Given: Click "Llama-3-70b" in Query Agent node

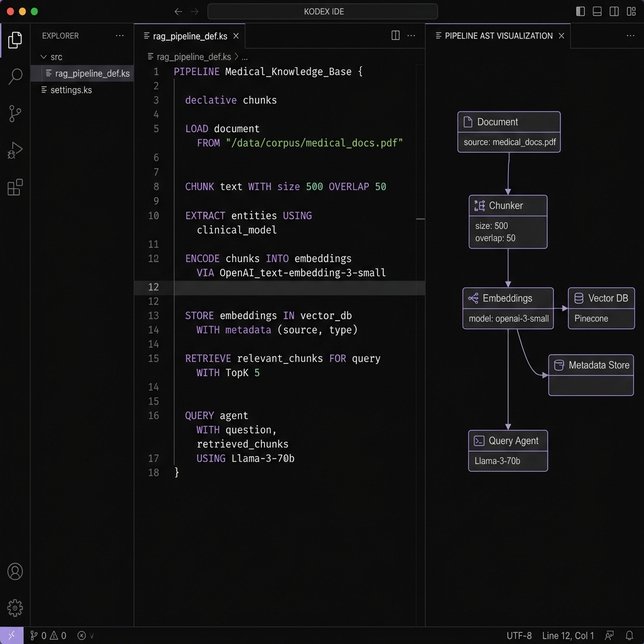Looking at the screenshot, I should tap(497, 461).
